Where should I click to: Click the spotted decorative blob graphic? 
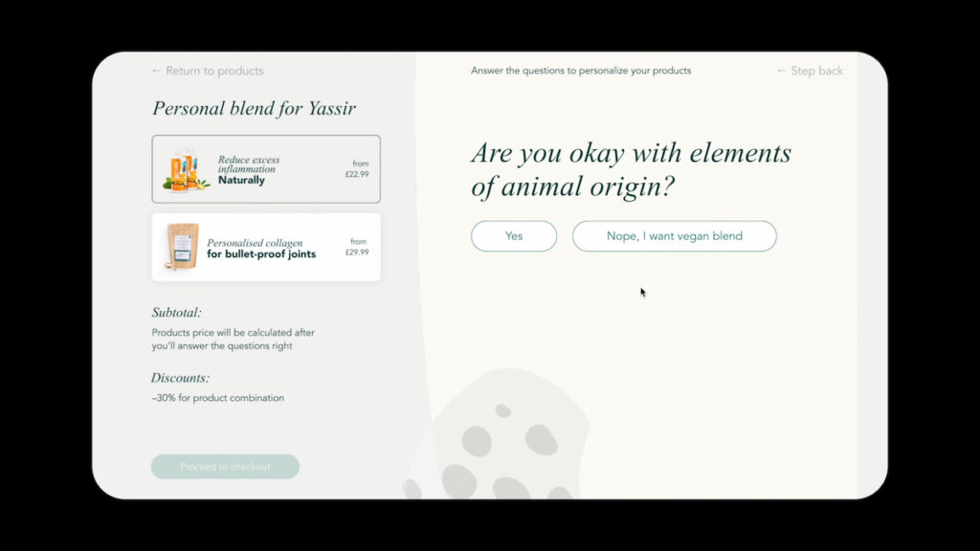(x=502, y=440)
